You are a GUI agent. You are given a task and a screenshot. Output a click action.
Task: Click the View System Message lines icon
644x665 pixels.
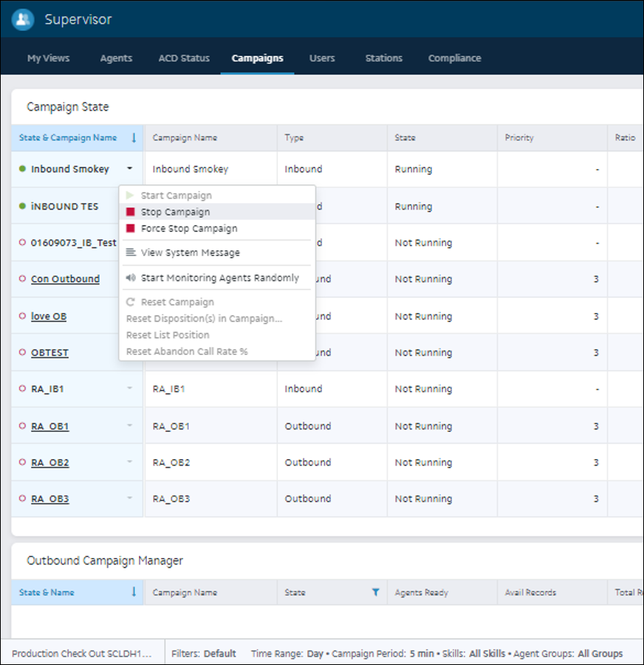[131, 252]
